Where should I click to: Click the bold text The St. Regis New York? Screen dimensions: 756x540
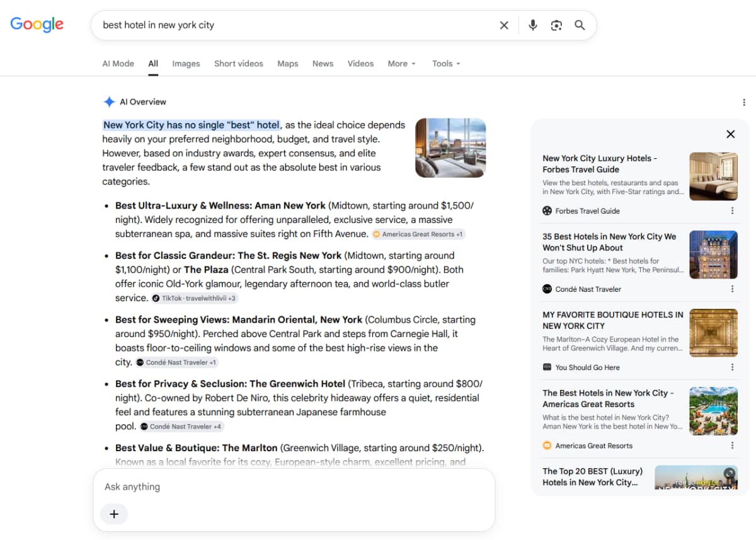(290, 255)
